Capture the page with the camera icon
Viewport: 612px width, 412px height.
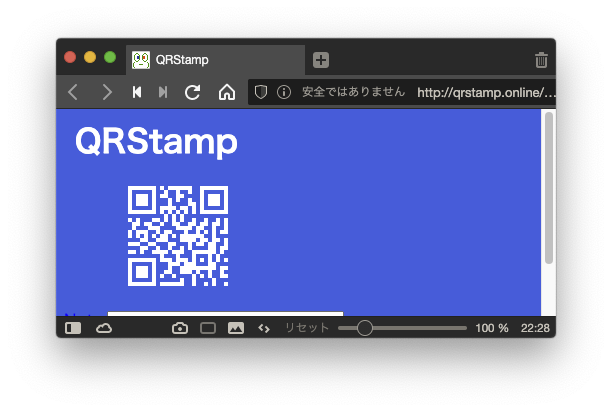point(180,327)
